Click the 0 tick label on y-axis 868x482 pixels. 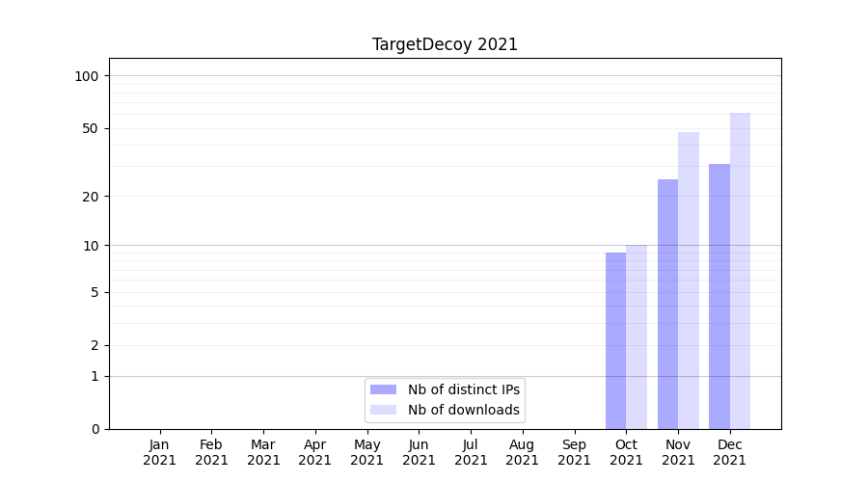(x=95, y=429)
